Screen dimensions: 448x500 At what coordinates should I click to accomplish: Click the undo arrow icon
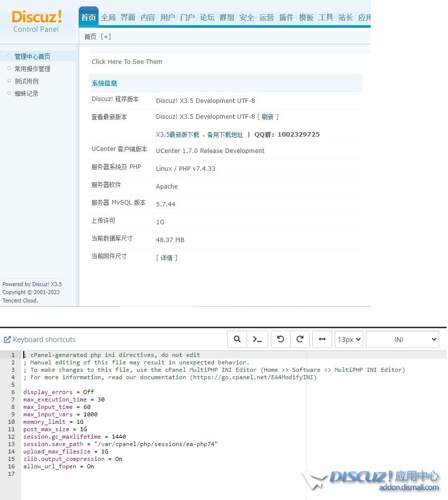click(x=281, y=340)
